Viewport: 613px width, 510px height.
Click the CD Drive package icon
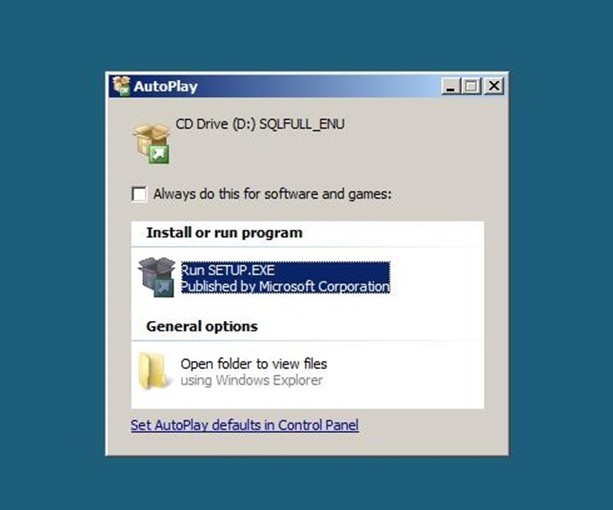click(151, 143)
